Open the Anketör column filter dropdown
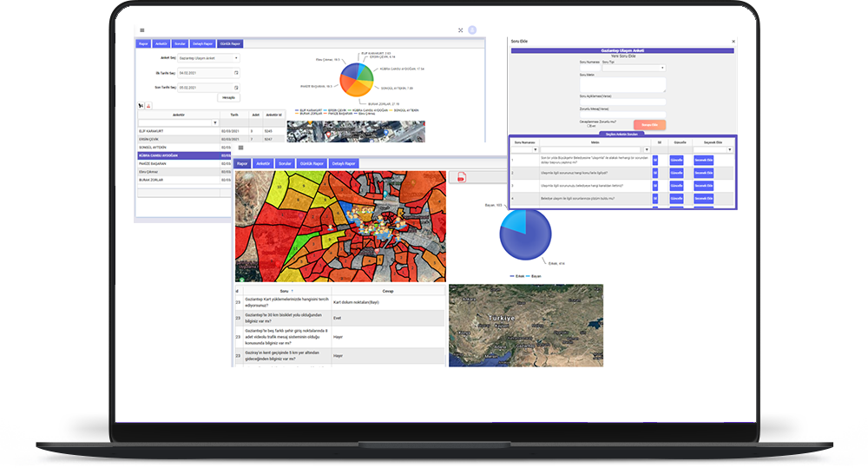868x468 pixels. 215,123
